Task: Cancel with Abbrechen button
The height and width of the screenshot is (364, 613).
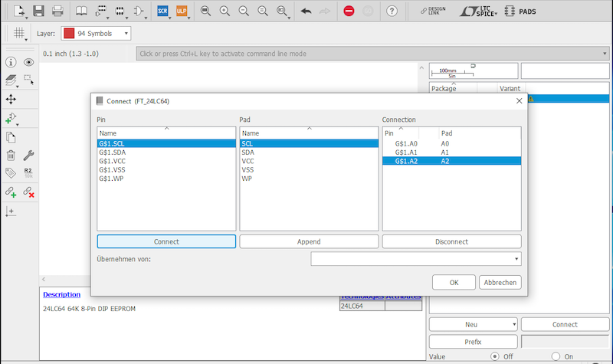Action: (500, 282)
